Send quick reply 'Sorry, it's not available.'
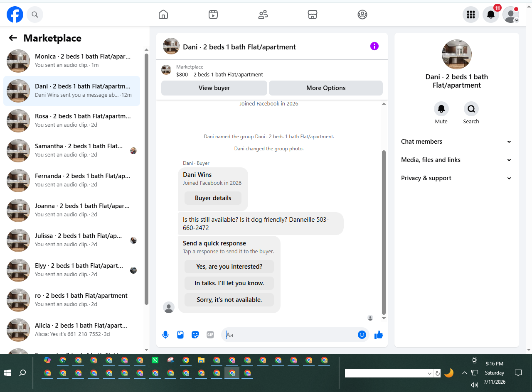532x392 pixels. click(x=229, y=300)
